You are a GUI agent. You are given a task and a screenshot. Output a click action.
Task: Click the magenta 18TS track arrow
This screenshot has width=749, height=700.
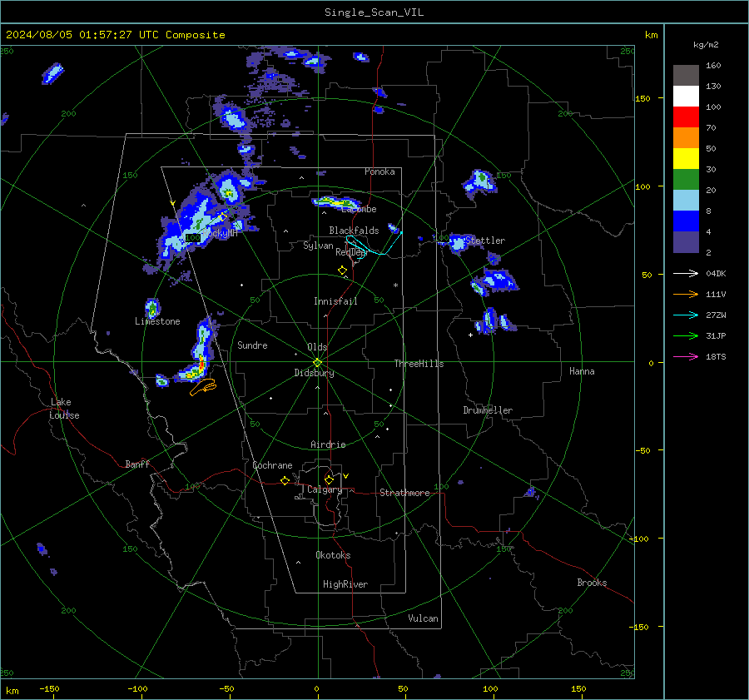tap(686, 356)
